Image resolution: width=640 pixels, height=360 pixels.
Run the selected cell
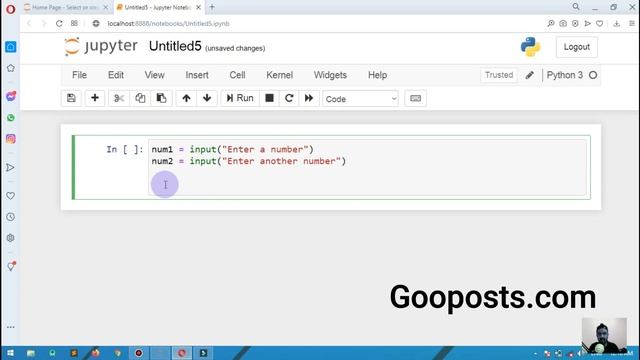click(x=240, y=98)
